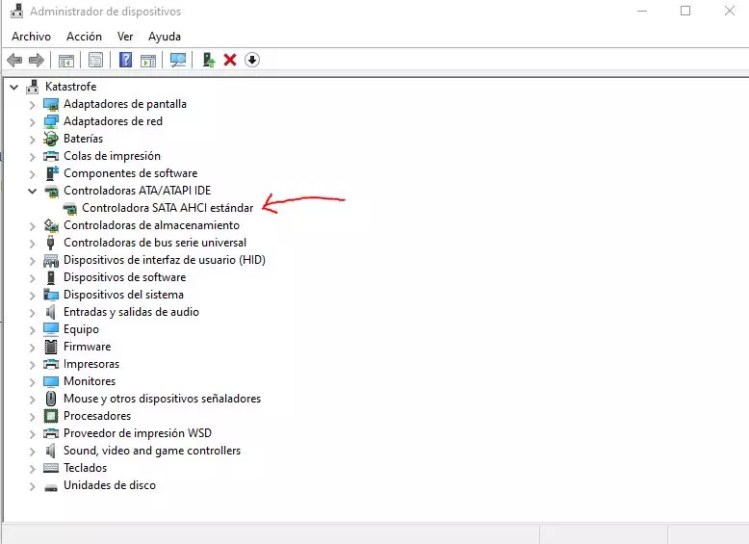
Task: Click the Properties toolbar icon
Action: click(96, 60)
